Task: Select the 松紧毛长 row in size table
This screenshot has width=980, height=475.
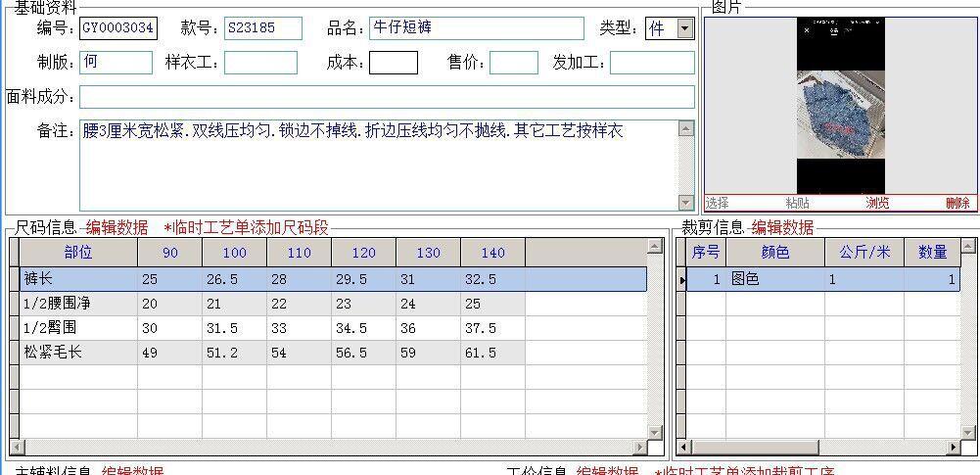Action: tap(78, 353)
